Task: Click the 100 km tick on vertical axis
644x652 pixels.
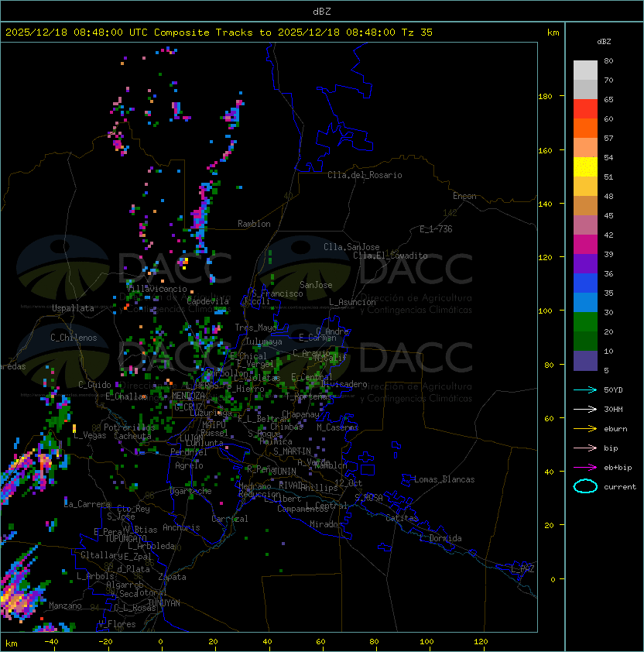Action: [545, 311]
